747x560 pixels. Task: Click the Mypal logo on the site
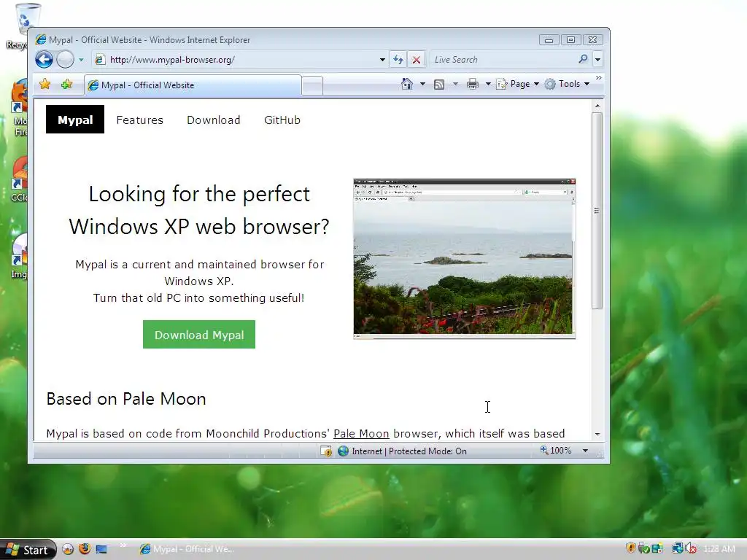pos(75,120)
